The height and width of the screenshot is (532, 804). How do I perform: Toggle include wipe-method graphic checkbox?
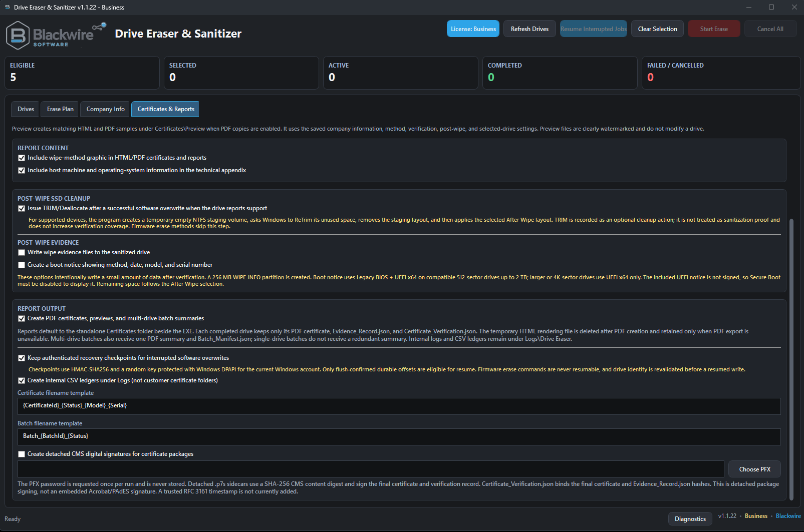(22, 158)
